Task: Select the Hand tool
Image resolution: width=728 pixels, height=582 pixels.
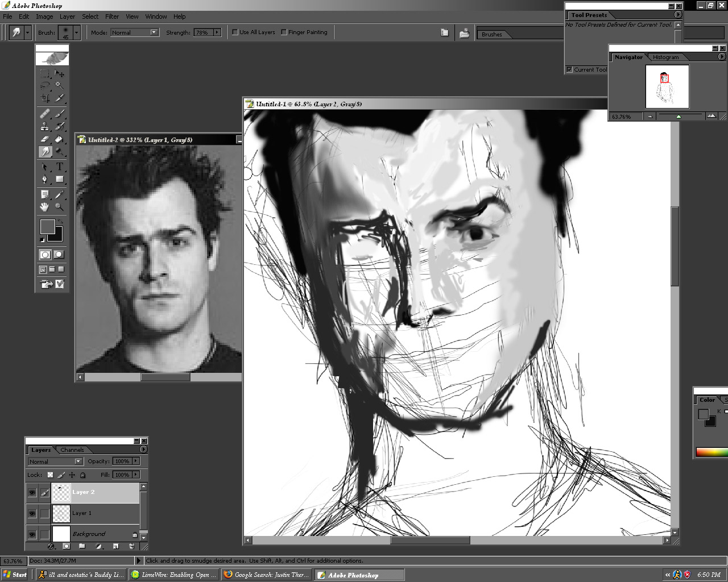Action: tap(45, 207)
